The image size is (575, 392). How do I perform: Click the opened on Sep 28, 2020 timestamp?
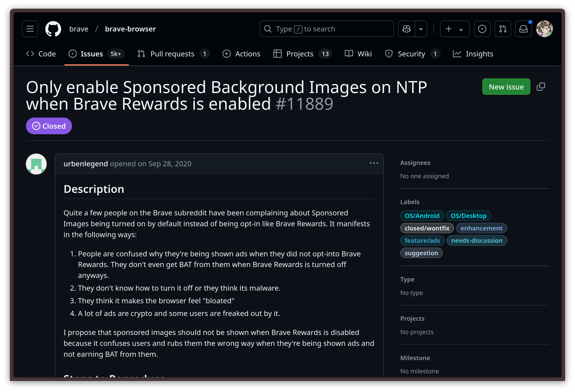151,164
